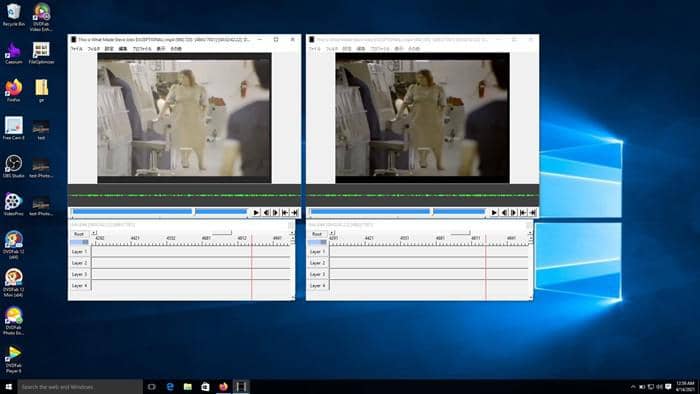Open the ファイル menu in left window
Image resolution: width=700 pixels, height=394 pixels.
77,48
